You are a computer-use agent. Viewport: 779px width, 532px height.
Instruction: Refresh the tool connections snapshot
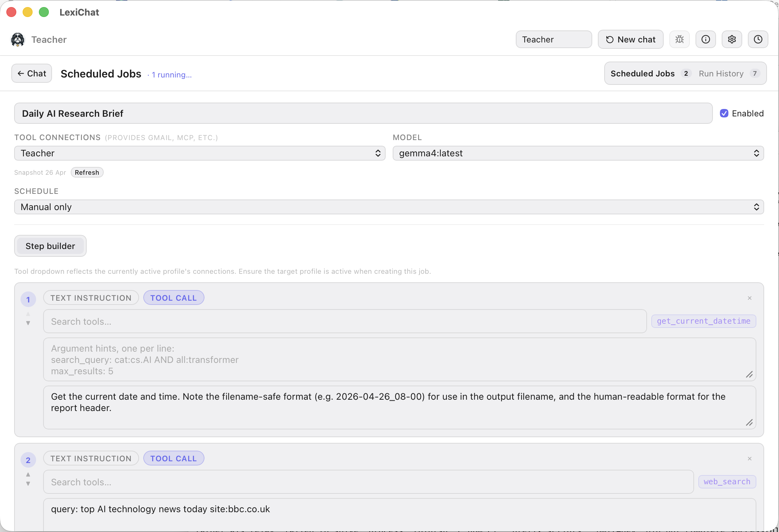click(87, 173)
